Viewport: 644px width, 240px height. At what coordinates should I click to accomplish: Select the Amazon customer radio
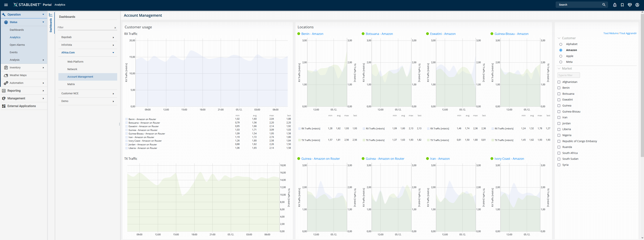click(x=561, y=50)
